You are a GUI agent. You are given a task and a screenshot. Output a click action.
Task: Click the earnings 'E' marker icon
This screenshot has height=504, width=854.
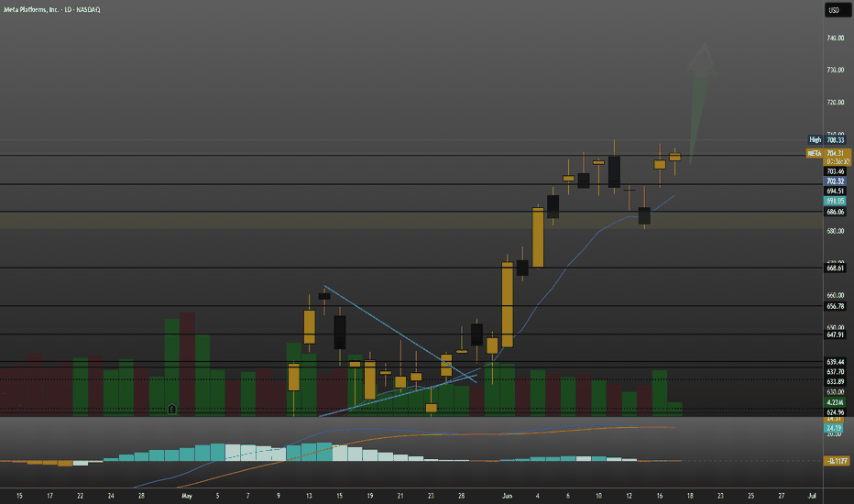point(171,409)
